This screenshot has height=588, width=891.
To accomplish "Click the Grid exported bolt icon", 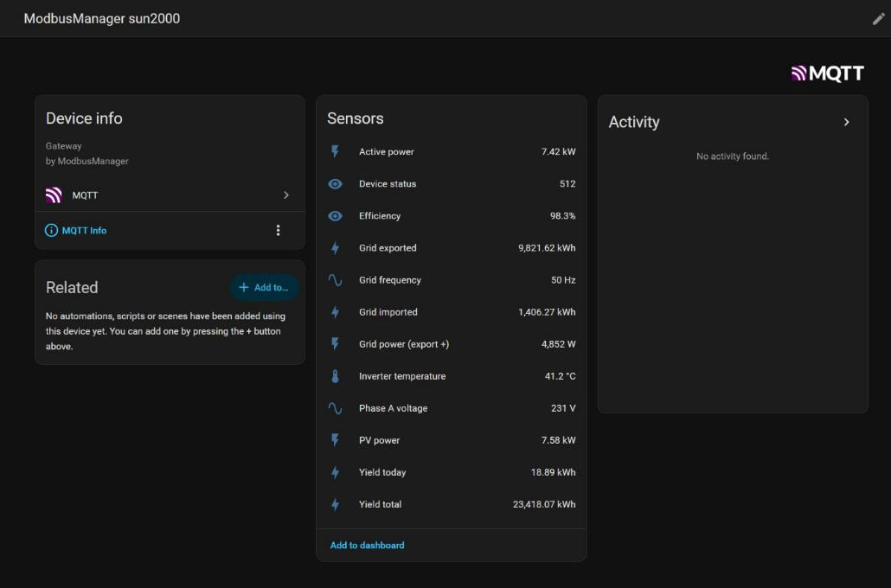I will (x=336, y=248).
